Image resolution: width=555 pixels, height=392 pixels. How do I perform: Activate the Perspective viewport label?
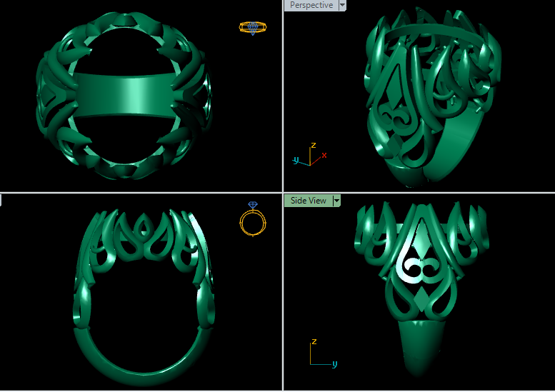point(311,5)
